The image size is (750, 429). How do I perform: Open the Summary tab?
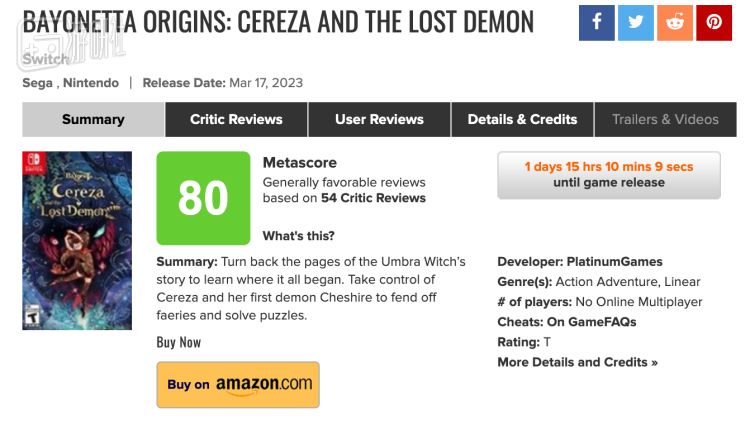point(93,119)
